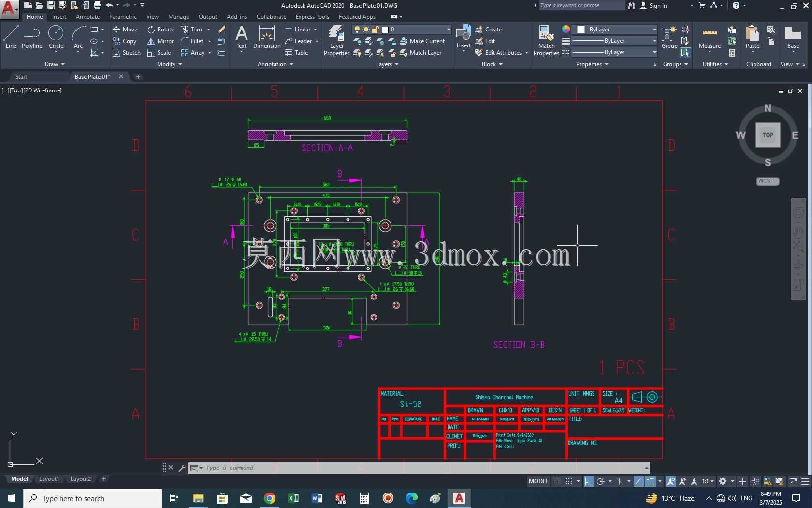Click the Scale tool

tap(159, 53)
